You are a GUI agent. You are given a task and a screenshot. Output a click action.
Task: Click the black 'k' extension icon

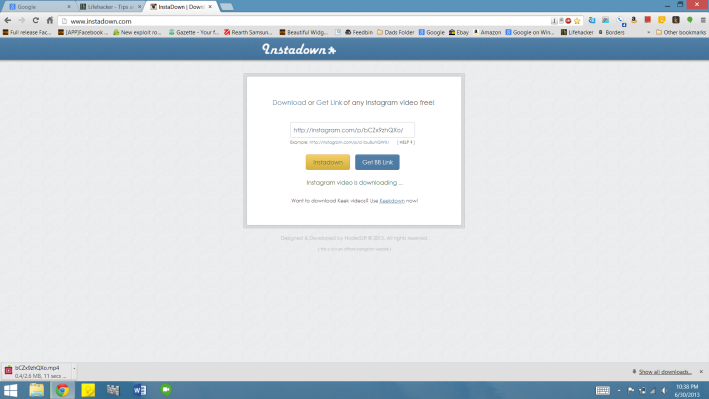click(x=676, y=20)
